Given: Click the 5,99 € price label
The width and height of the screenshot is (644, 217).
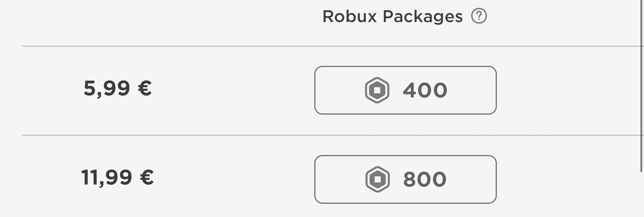Looking at the screenshot, I should pyautogui.click(x=117, y=88).
